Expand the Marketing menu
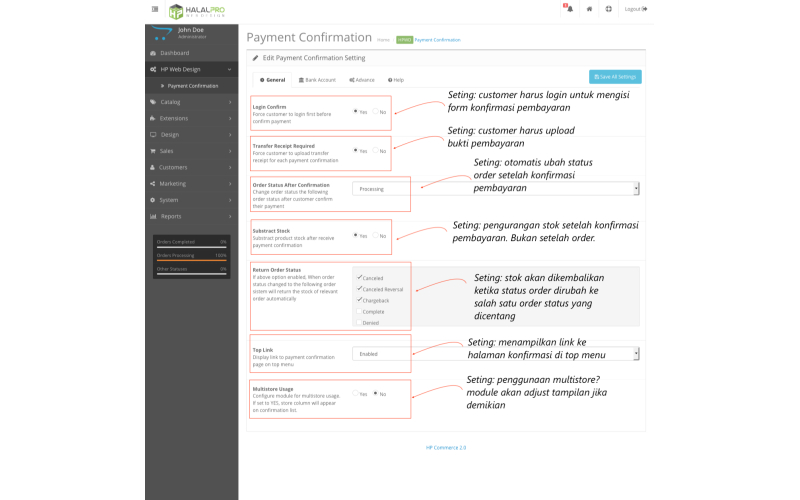 click(x=191, y=184)
